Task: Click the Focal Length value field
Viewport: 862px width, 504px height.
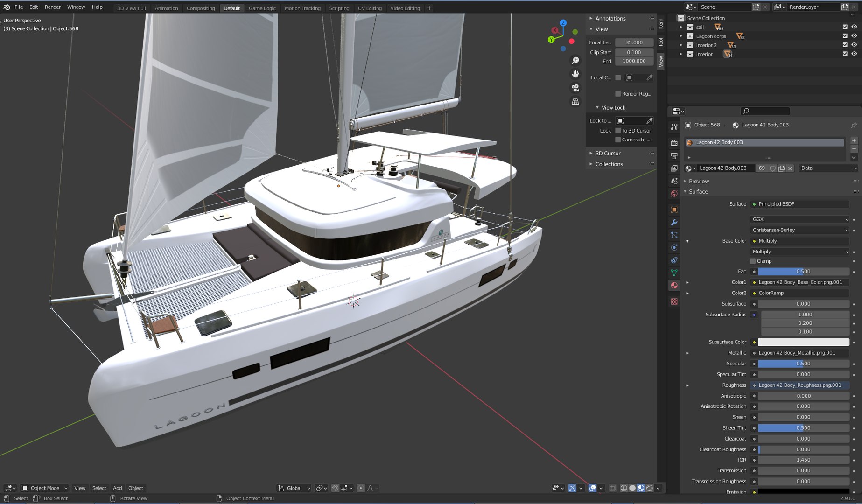Action: (x=634, y=42)
